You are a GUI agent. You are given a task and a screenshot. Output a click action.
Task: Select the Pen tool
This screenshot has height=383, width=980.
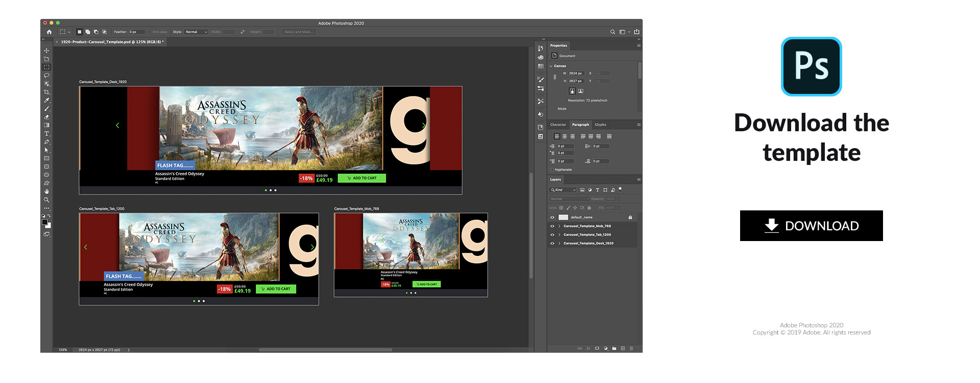click(x=46, y=141)
